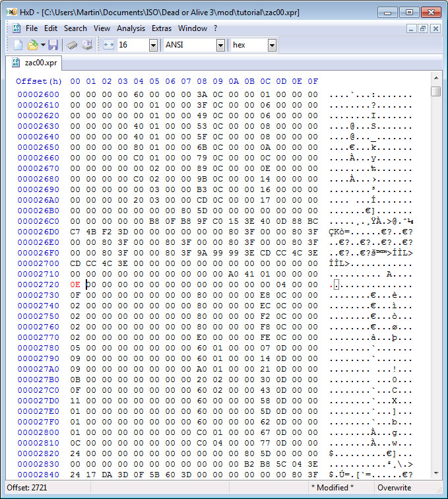Click '* Modified *' status indicator
448x499 pixels.
(x=332, y=488)
